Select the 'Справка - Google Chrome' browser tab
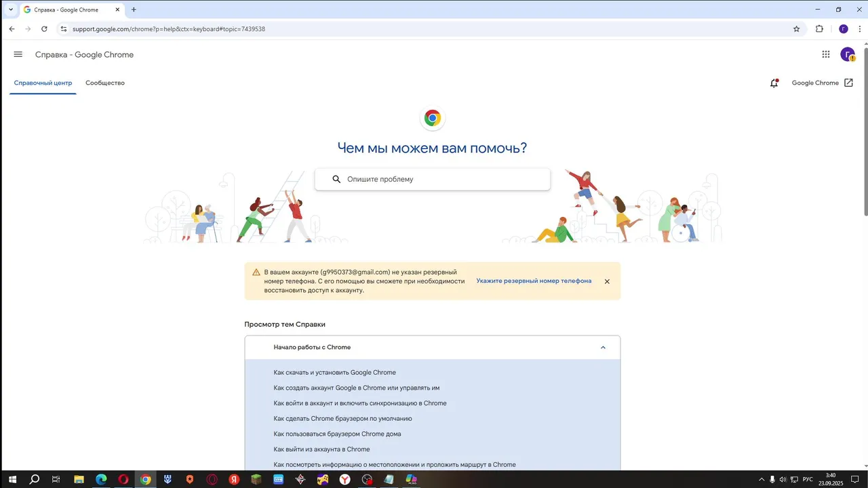Image resolution: width=868 pixels, height=488 pixels. point(73,9)
